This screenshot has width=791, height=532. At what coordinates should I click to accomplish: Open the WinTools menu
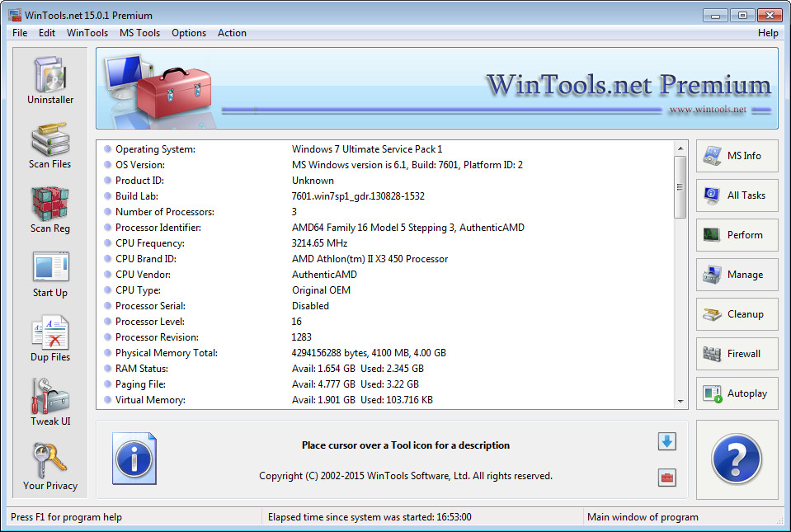coord(87,33)
